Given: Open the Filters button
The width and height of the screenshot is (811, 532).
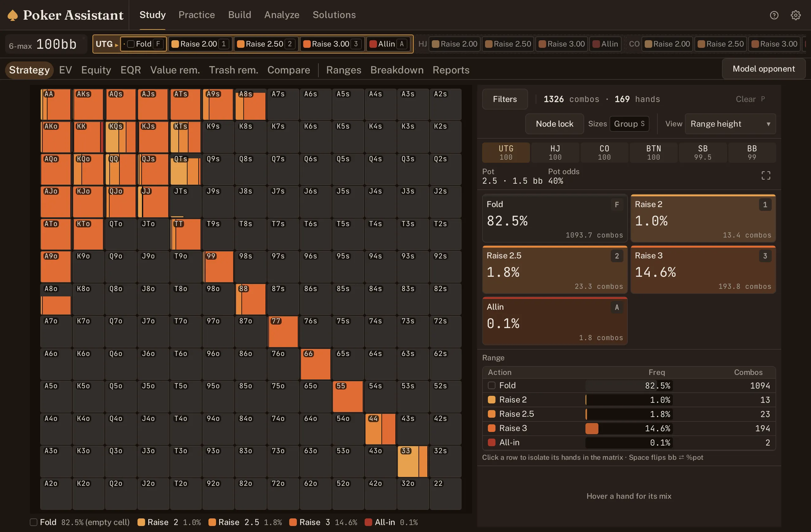Looking at the screenshot, I should coord(505,99).
